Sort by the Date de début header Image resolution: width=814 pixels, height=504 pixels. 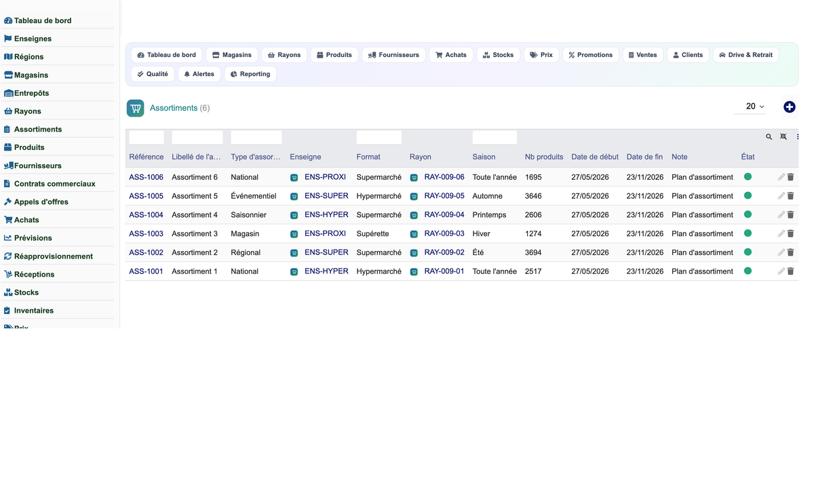pos(595,157)
